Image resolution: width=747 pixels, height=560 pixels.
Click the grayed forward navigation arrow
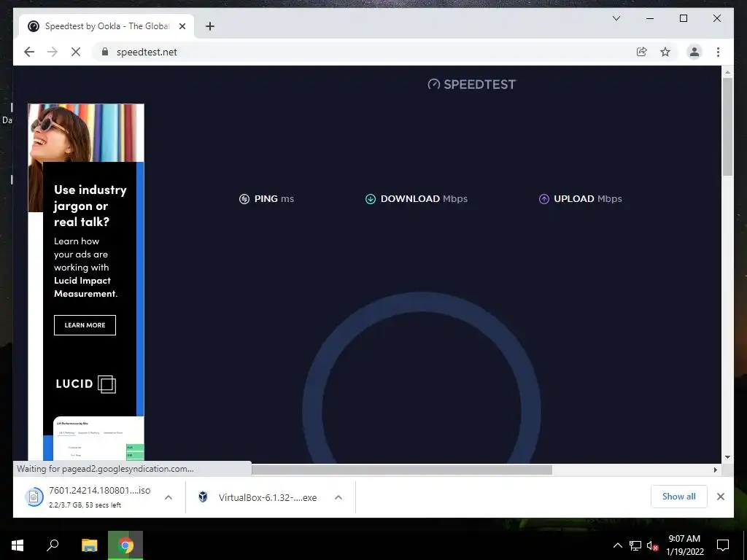tap(53, 52)
